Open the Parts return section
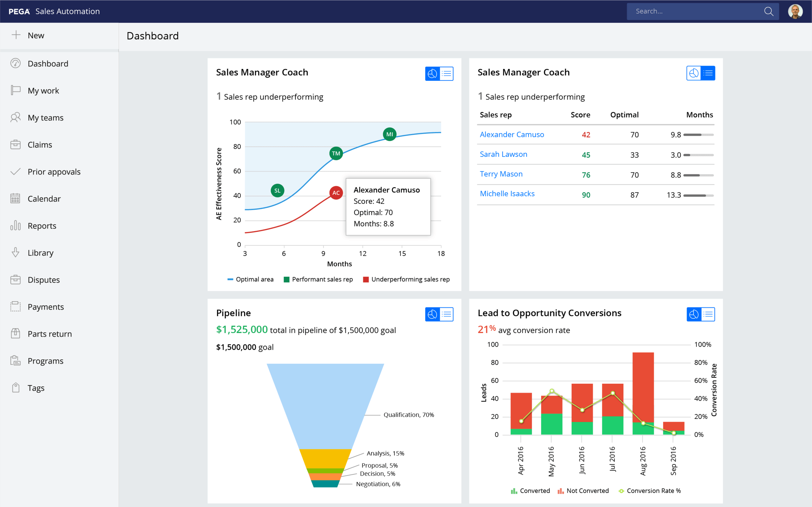 pos(49,334)
